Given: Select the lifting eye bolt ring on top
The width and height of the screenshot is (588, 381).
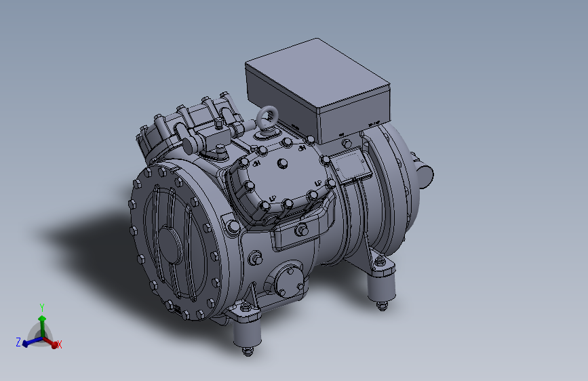Looking at the screenshot, I should tap(267, 117).
